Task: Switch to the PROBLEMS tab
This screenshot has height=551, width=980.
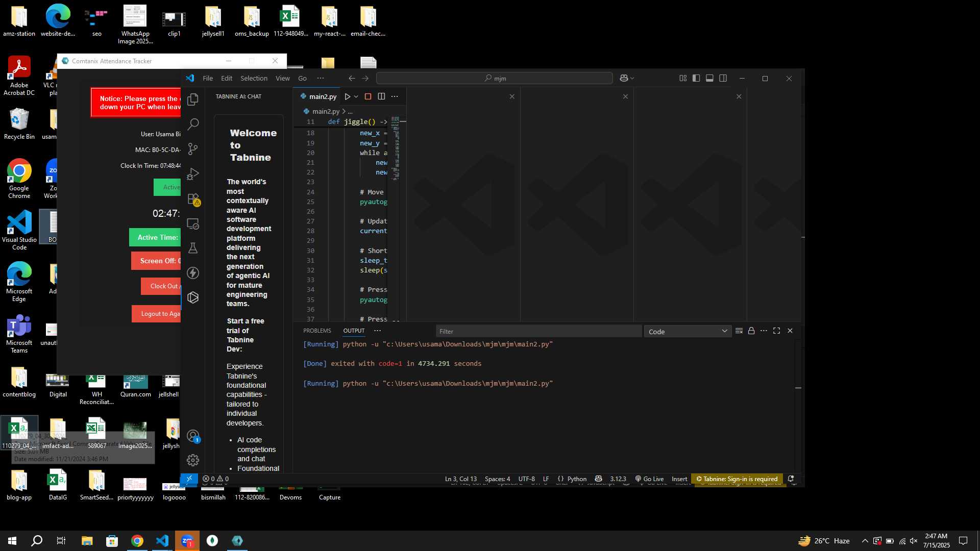Action: pyautogui.click(x=317, y=331)
